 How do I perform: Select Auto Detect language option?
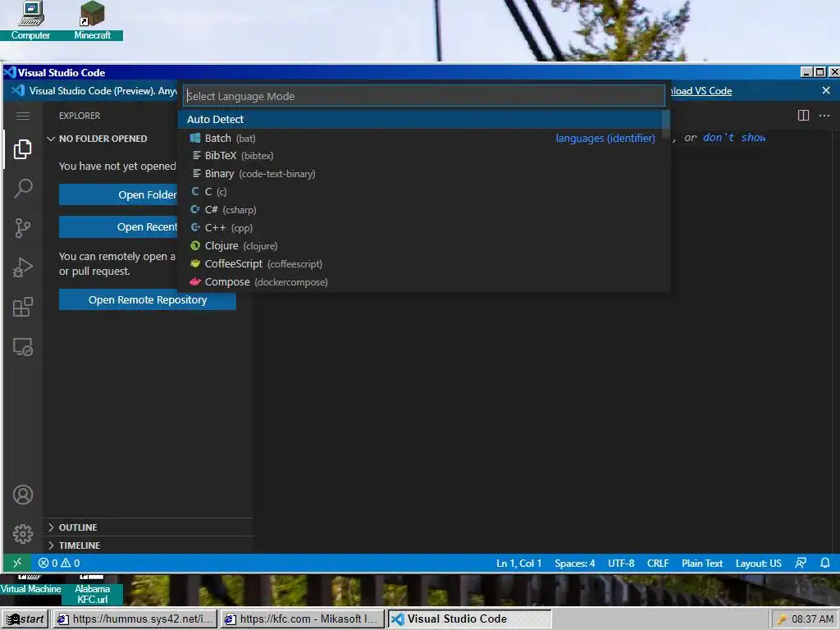pyautogui.click(x=421, y=120)
